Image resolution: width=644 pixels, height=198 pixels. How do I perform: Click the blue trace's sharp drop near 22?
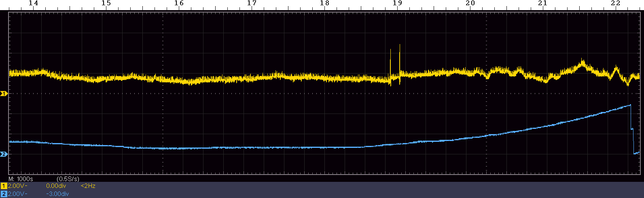631,128
